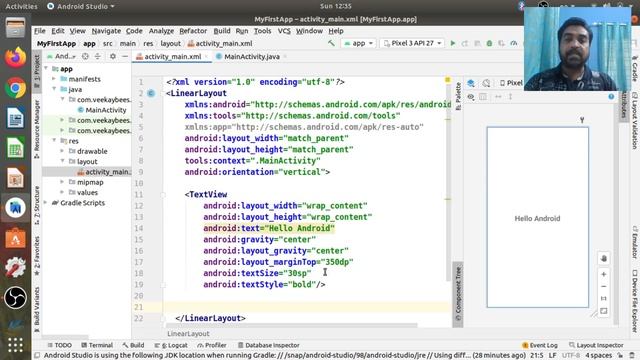The image size is (640, 360).
Task: Click the editor horizontal scrollbar
Action: (x=292, y=325)
